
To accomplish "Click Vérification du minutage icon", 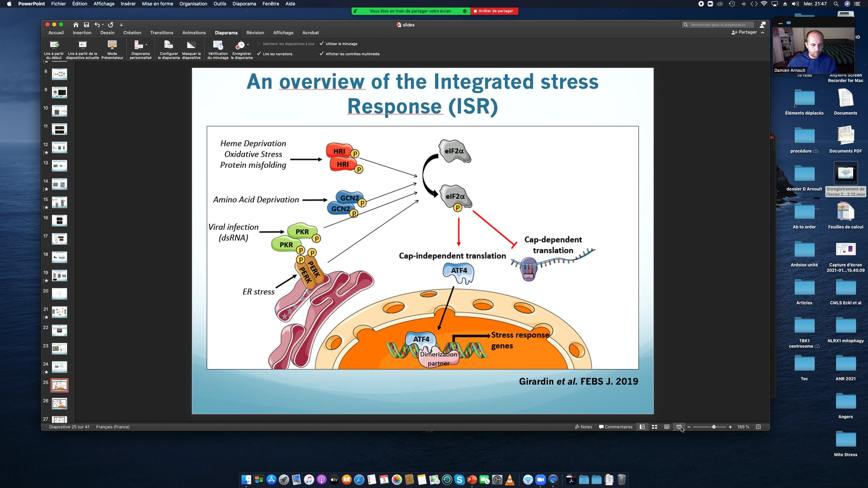I will pyautogui.click(x=218, y=45).
